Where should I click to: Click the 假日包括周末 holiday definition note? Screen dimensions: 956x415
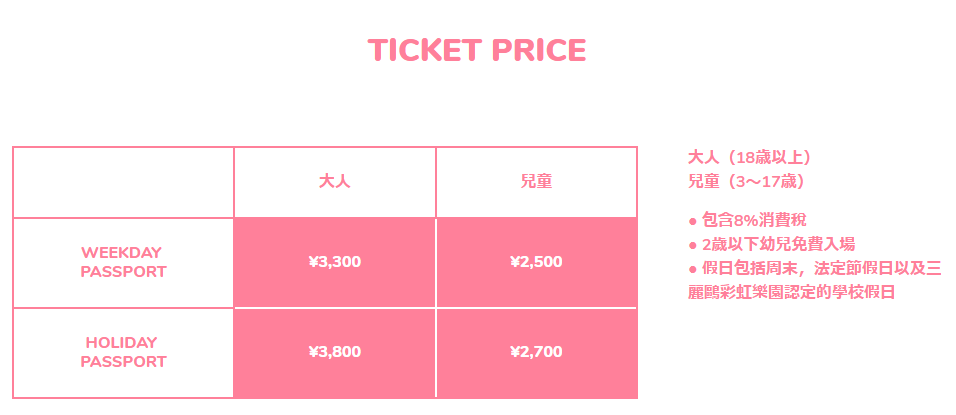coord(815,269)
